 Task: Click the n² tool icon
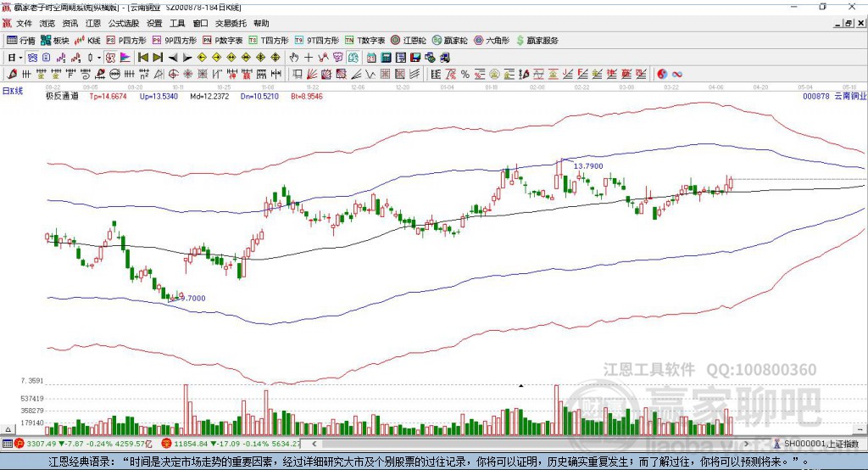[144, 74]
